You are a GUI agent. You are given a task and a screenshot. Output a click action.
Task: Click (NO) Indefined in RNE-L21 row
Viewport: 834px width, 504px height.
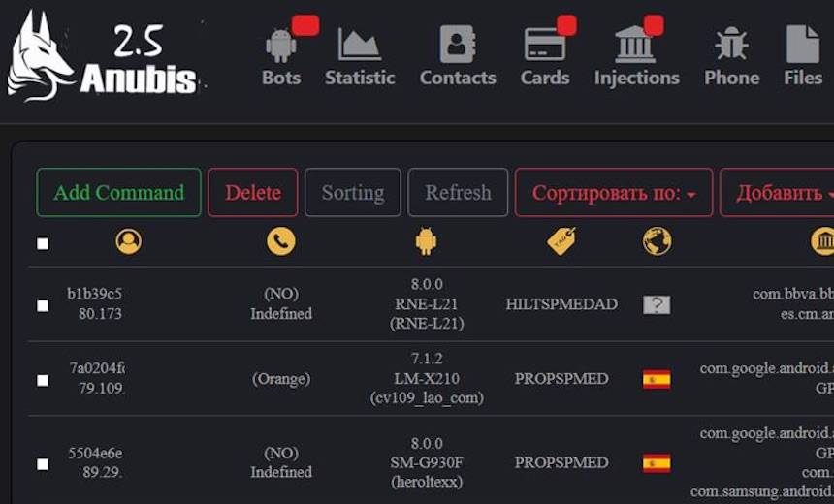tap(281, 303)
